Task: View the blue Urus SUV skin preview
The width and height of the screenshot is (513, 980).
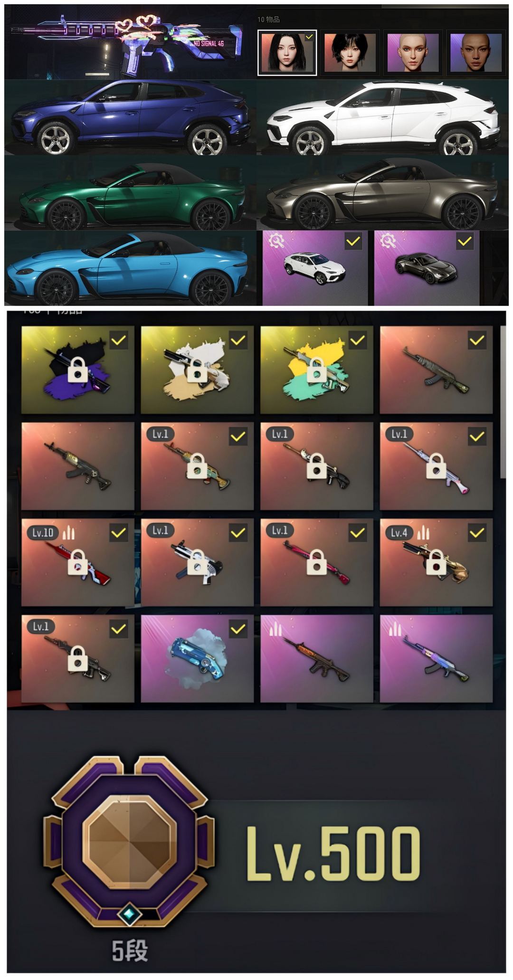Action: [x=131, y=117]
